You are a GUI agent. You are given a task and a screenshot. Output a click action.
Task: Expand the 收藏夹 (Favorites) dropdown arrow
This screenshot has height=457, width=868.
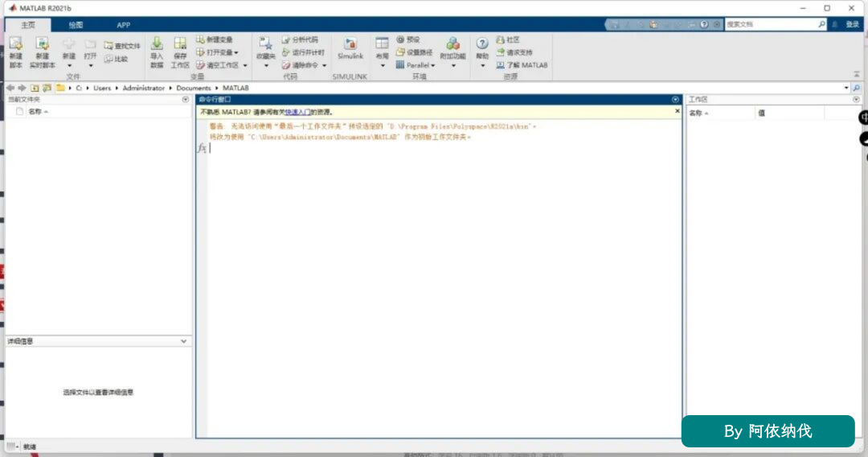(x=266, y=66)
